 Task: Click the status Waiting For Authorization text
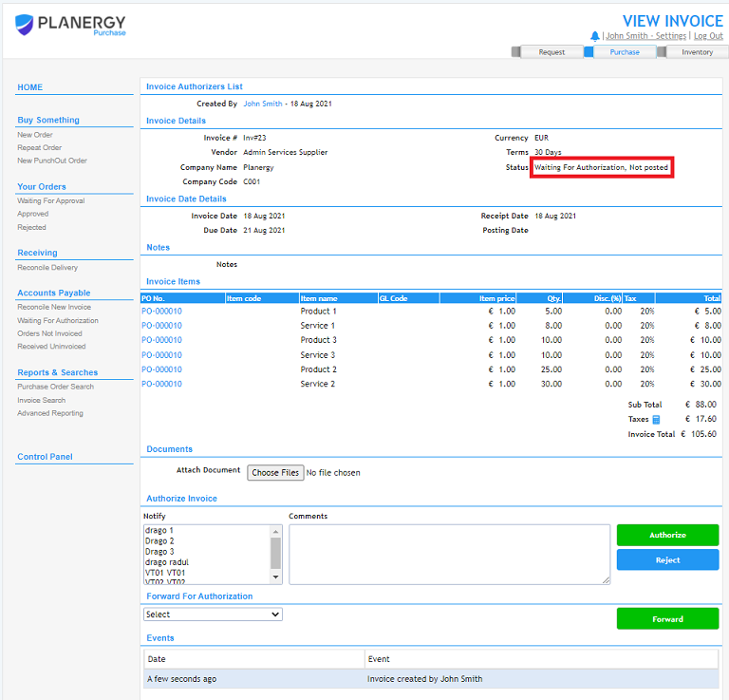point(601,167)
